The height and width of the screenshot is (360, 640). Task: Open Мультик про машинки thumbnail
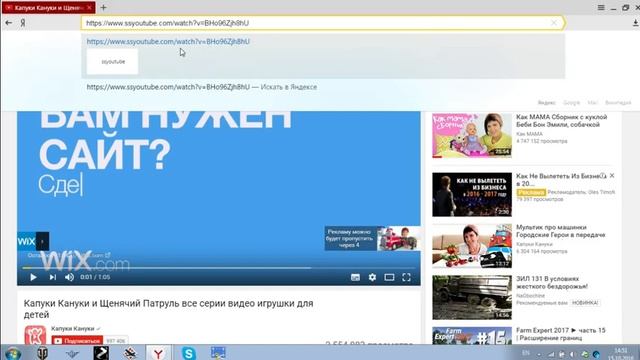point(472,246)
